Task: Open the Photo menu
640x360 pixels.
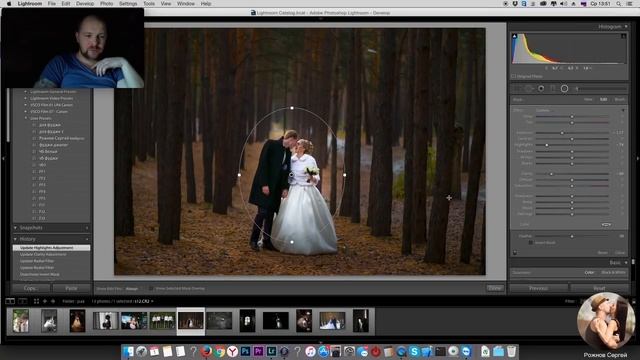Action: [x=107, y=4]
